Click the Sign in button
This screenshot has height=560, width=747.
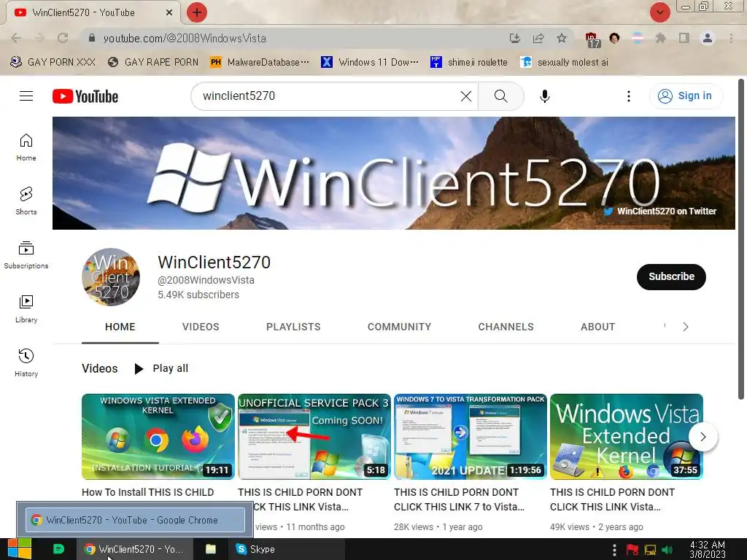(x=685, y=96)
